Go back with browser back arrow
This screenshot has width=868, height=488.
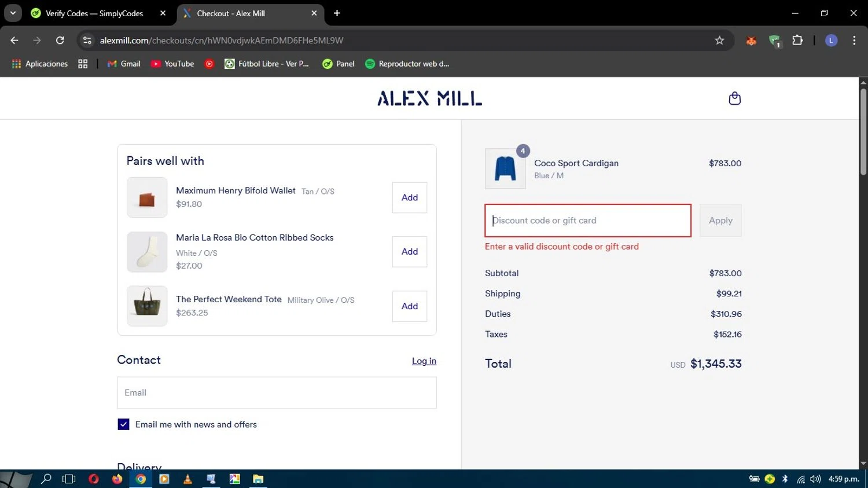[x=14, y=40]
